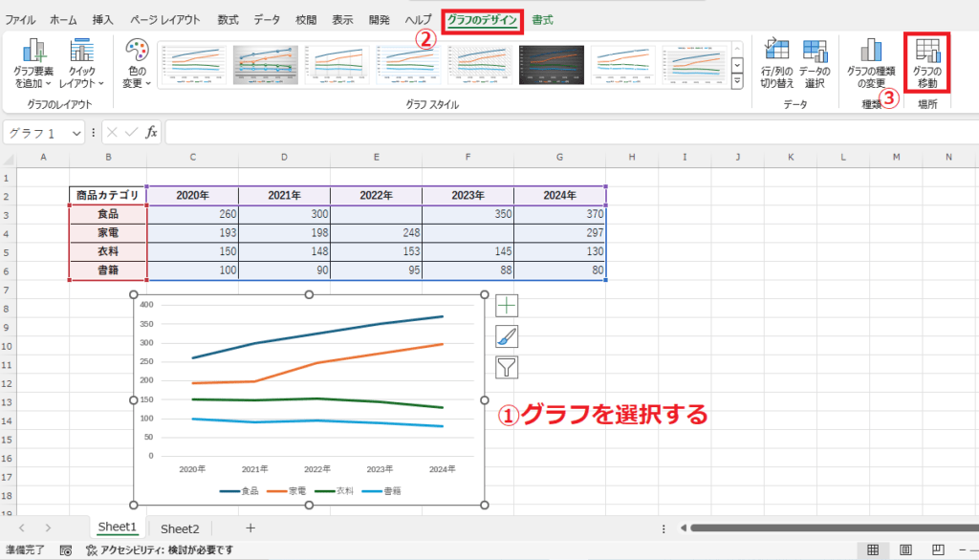Click cell with value 370
Screen dimensions: 979x560
(x=559, y=214)
